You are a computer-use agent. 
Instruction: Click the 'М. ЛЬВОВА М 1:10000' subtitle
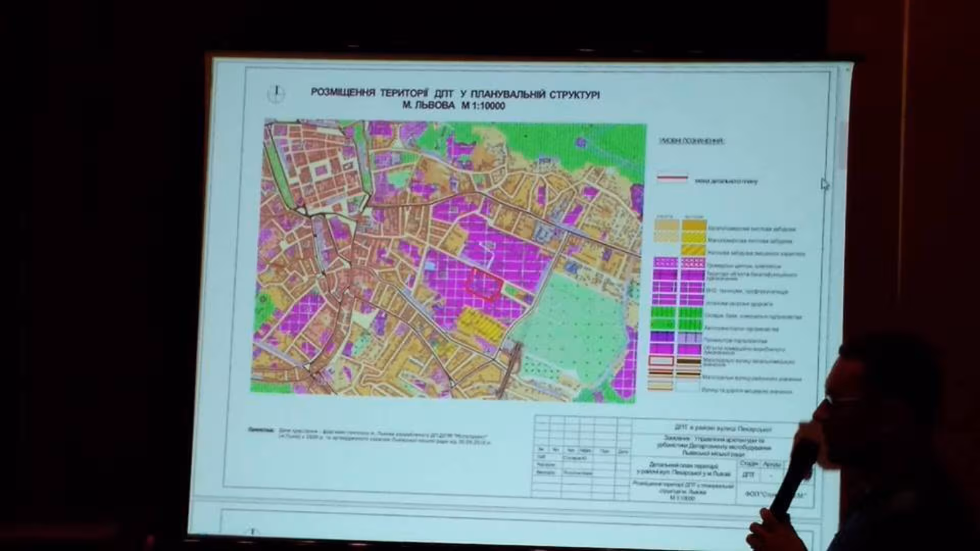coord(453,106)
